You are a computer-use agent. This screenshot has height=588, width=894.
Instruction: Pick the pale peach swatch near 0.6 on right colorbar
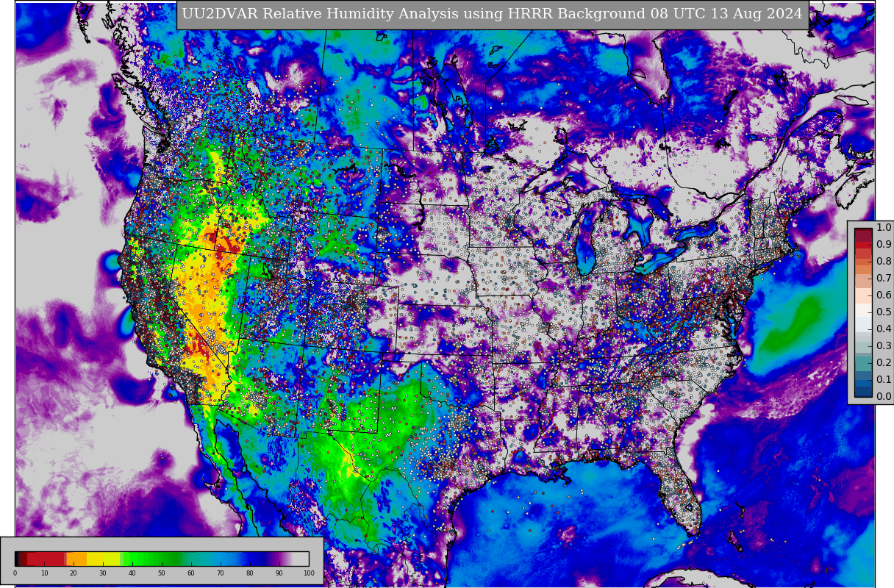coord(863,295)
